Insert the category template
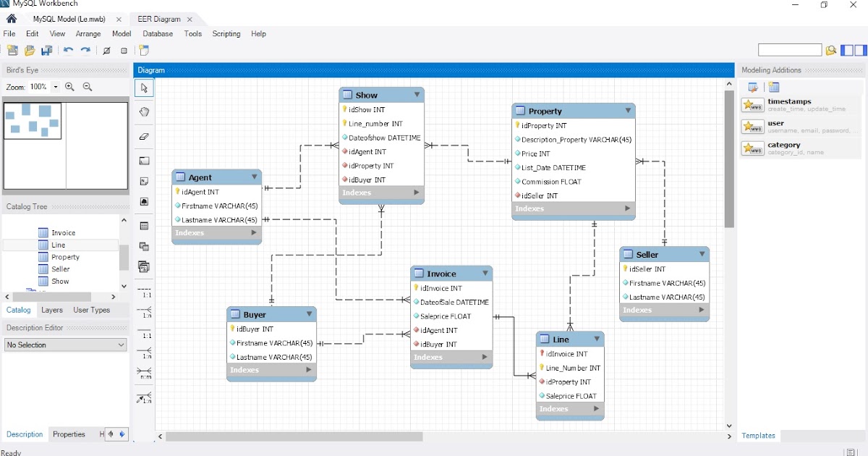This screenshot has width=868, height=456. pos(801,149)
